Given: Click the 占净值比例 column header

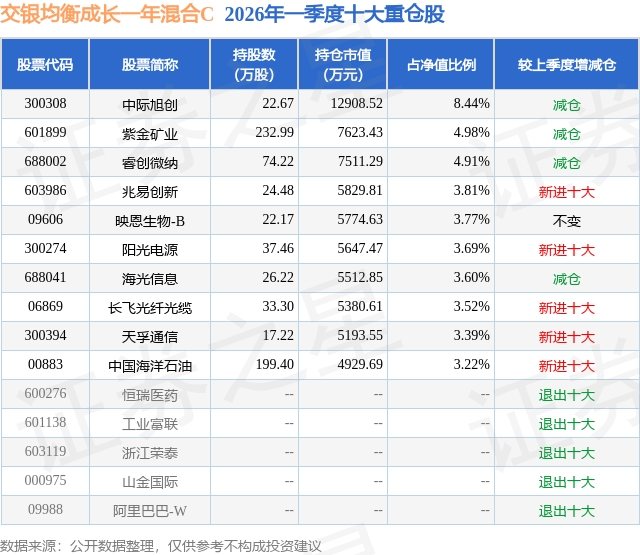Looking at the screenshot, I should click(441, 64).
